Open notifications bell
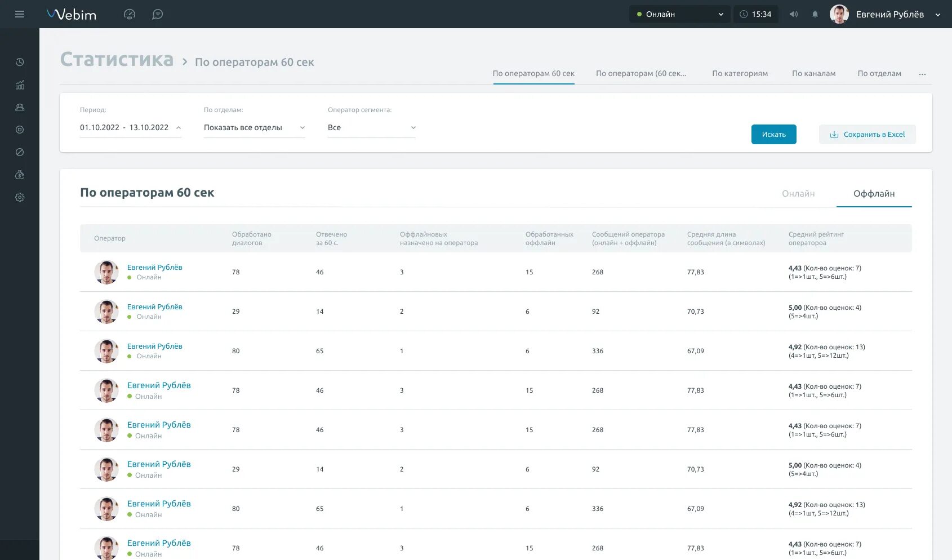The height and width of the screenshot is (560, 952). [815, 14]
